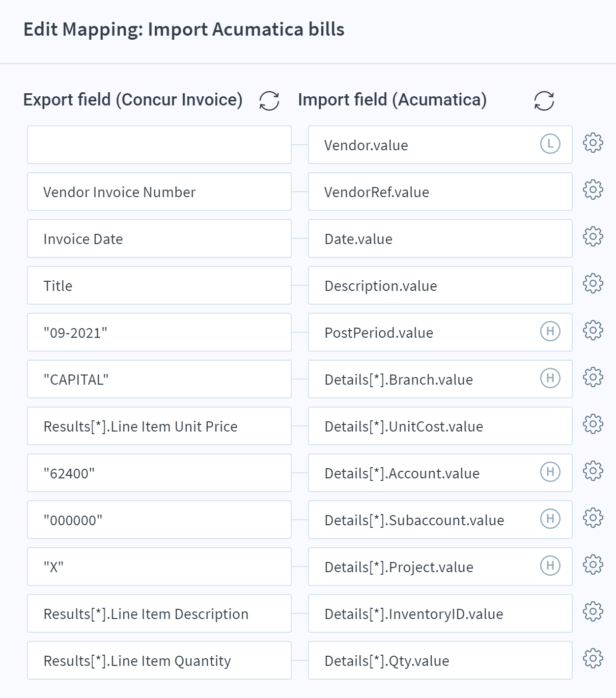Screen dimensions: 616x698
Task: Edit the "CAPITAL" export field
Action: (x=159, y=379)
